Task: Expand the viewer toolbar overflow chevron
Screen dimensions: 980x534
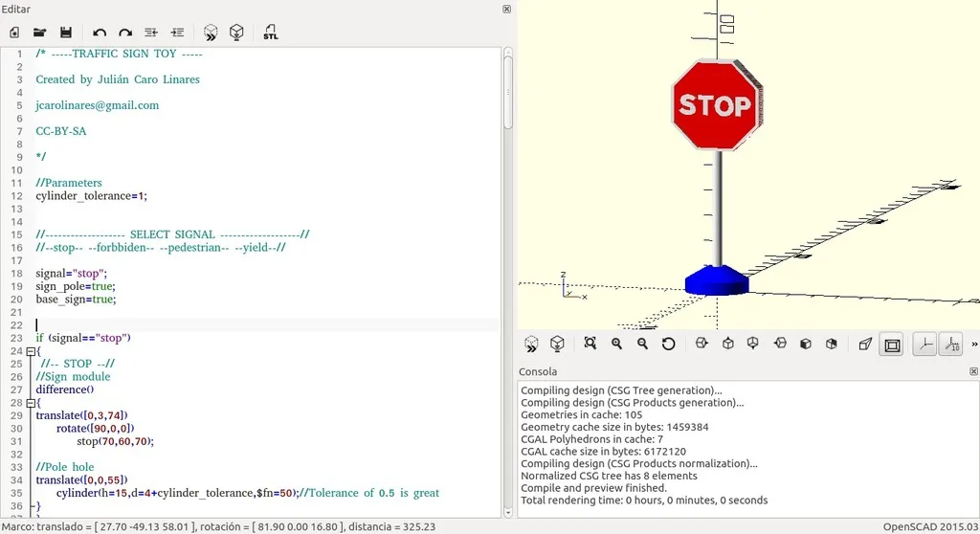Action: (974, 345)
